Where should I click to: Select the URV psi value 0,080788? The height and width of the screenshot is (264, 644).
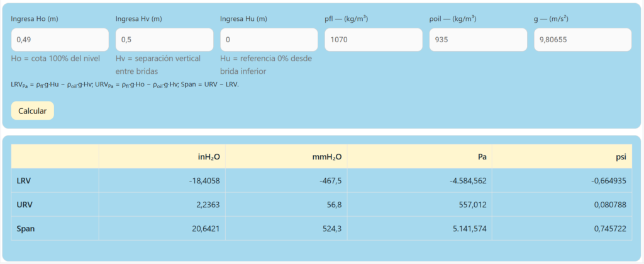coord(609,205)
